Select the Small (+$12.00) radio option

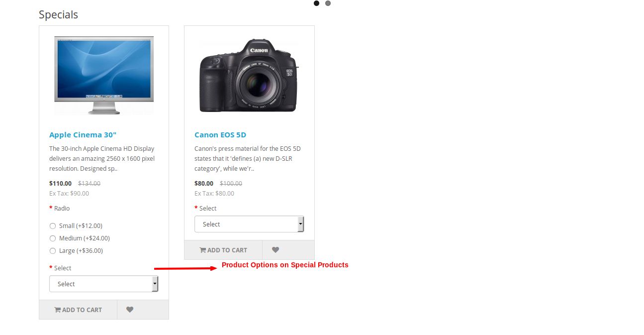(x=53, y=226)
